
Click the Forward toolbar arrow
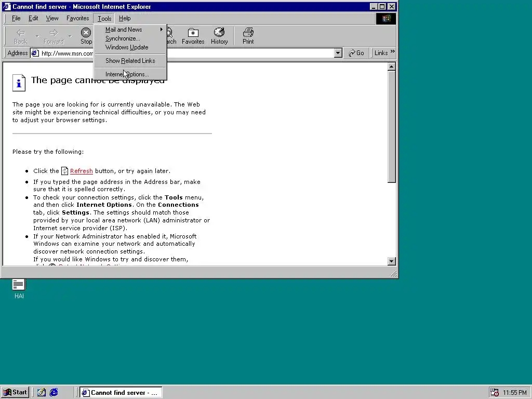pyautogui.click(x=54, y=36)
